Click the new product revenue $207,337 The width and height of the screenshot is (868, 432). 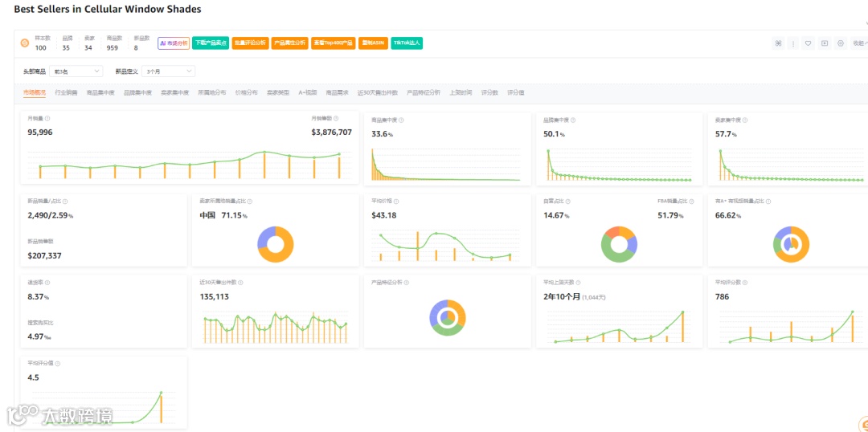pyautogui.click(x=44, y=255)
